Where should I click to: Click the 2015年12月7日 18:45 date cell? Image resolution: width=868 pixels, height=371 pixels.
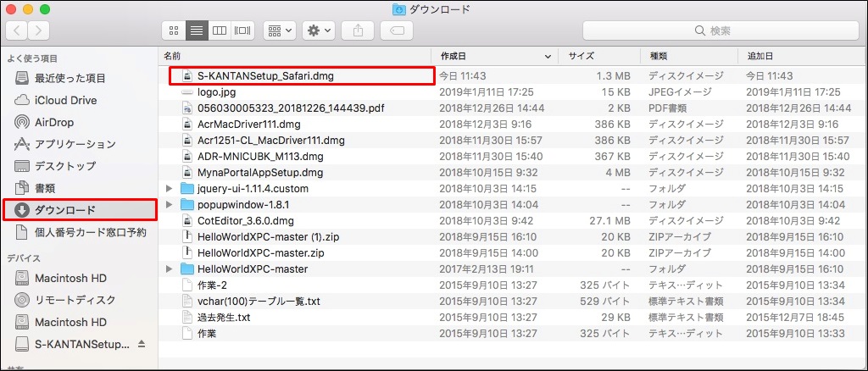(x=795, y=318)
